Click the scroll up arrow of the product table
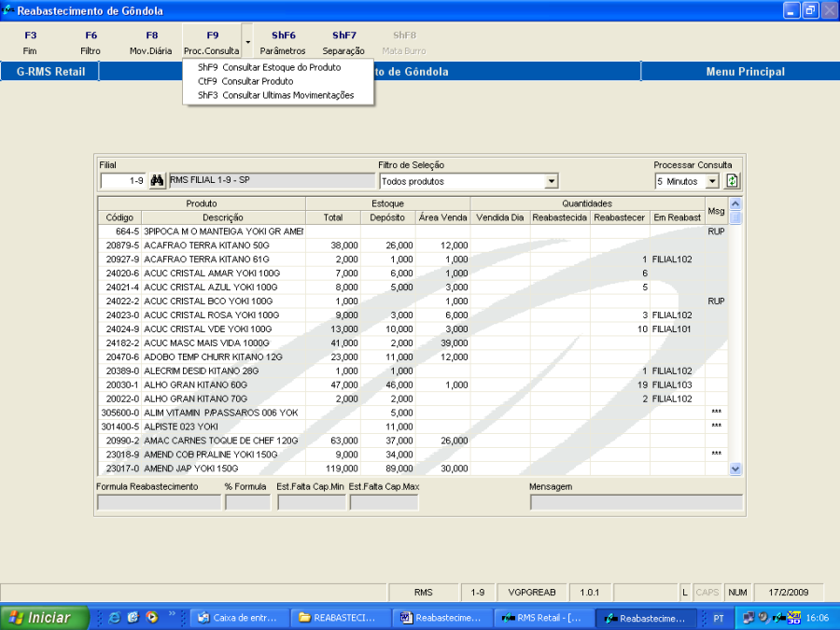840x630 pixels. (x=735, y=204)
